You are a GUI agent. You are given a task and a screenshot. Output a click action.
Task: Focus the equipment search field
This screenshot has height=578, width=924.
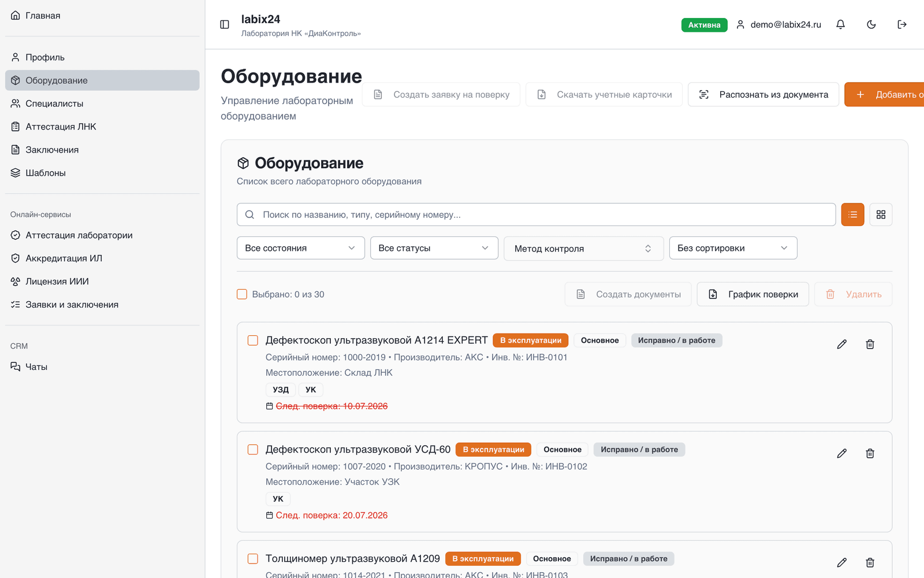(536, 214)
